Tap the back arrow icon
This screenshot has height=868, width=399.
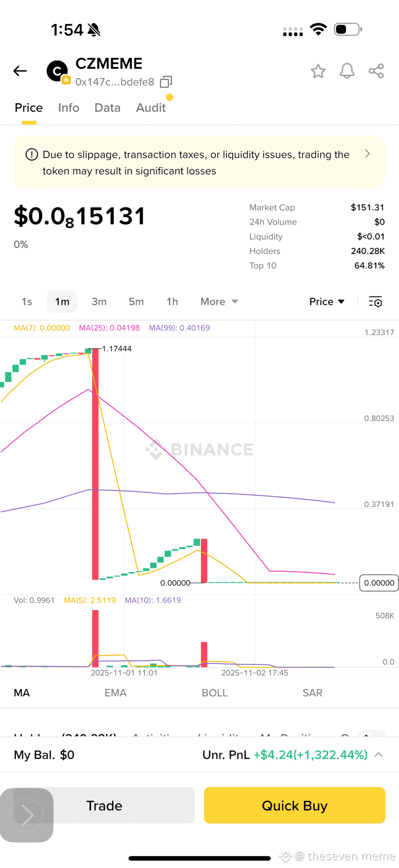tap(20, 71)
